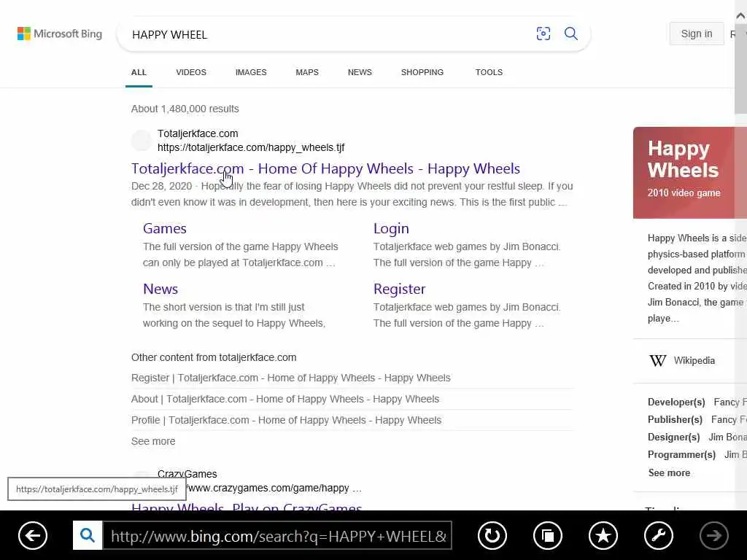Viewport: 747px width, 560px height.
Task: Switch to the IMAGES tab
Action: click(x=251, y=72)
